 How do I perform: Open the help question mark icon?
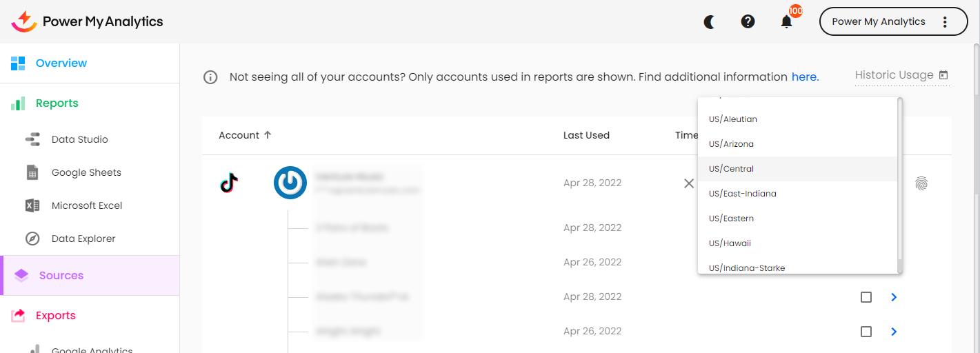(x=748, y=21)
